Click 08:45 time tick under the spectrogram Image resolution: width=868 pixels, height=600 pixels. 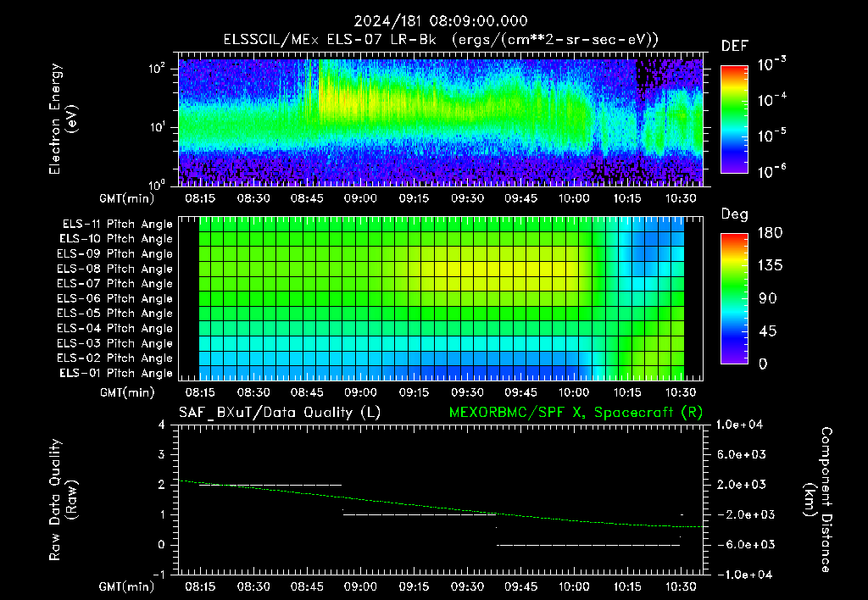tap(307, 198)
